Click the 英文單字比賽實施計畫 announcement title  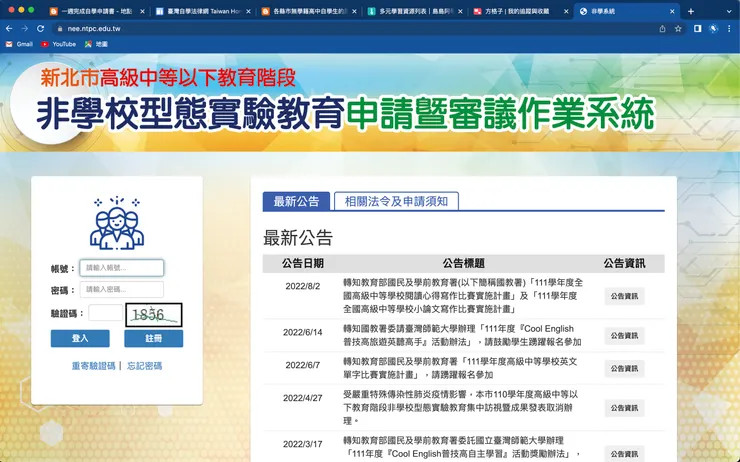[x=460, y=368]
